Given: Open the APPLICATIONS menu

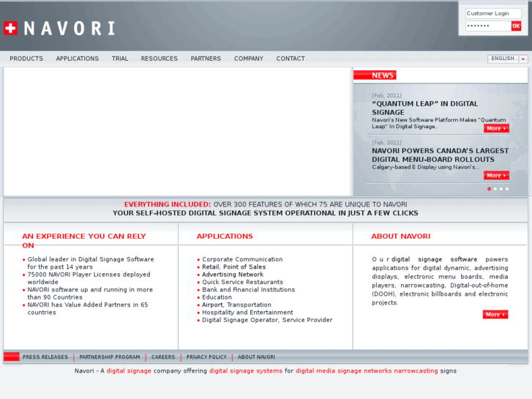Looking at the screenshot, I should (78, 59).
